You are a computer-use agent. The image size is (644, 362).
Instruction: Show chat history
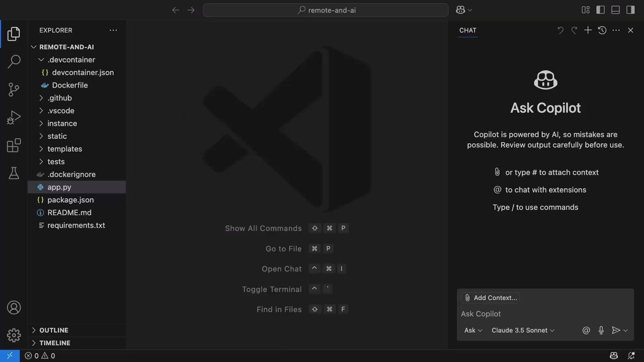602,30
